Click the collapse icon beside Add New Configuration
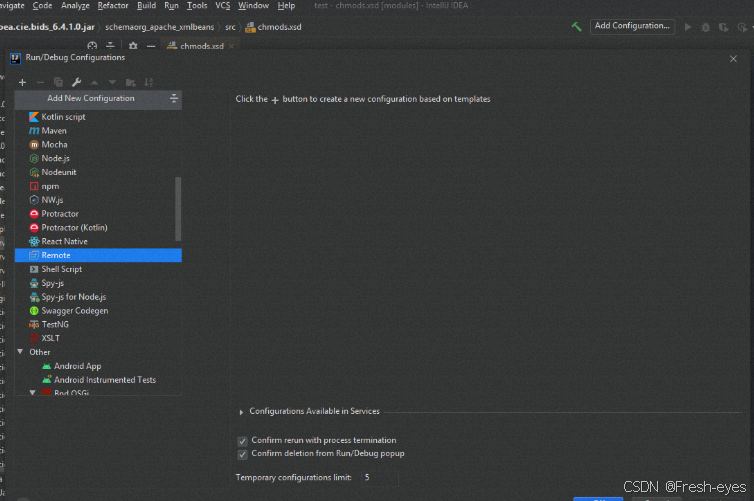This screenshot has width=754, height=501. click(x=174, y=98)
